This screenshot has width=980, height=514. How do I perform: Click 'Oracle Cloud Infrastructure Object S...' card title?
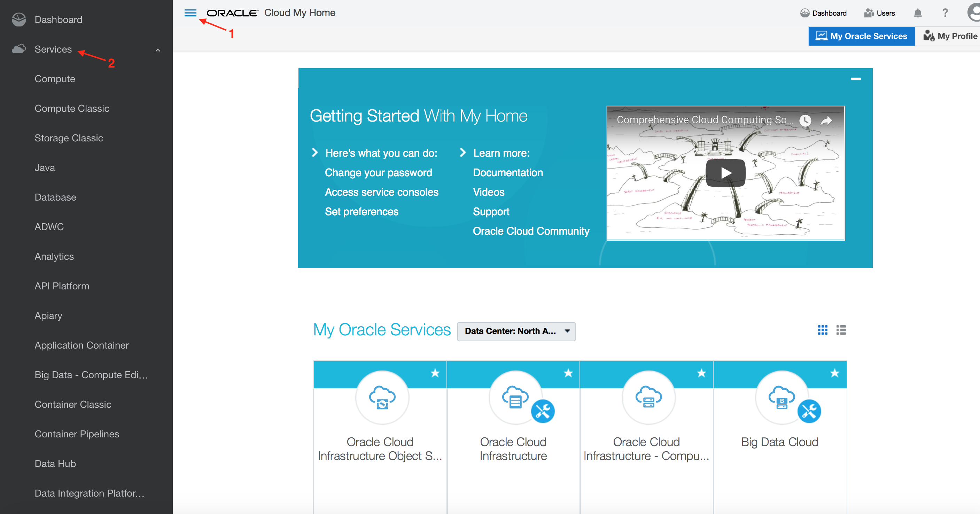pos(380,449)
